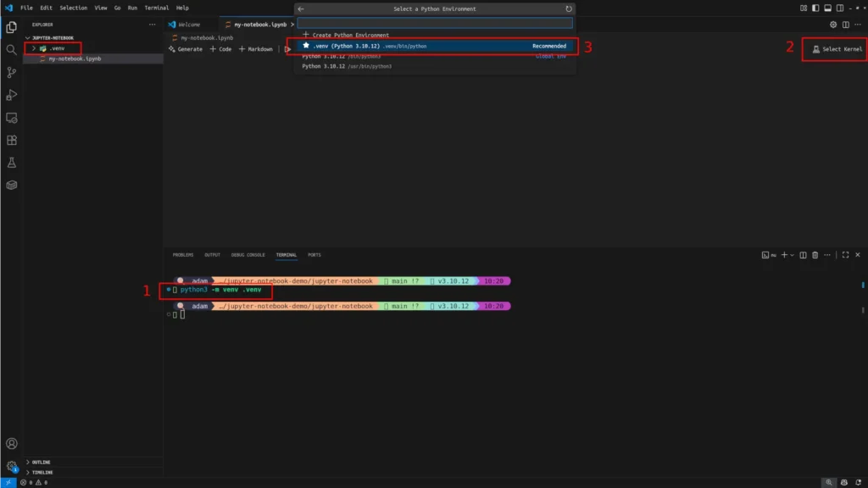The image size is (868, 488).
Task: Open Source Control view
Action: [12, 73]
